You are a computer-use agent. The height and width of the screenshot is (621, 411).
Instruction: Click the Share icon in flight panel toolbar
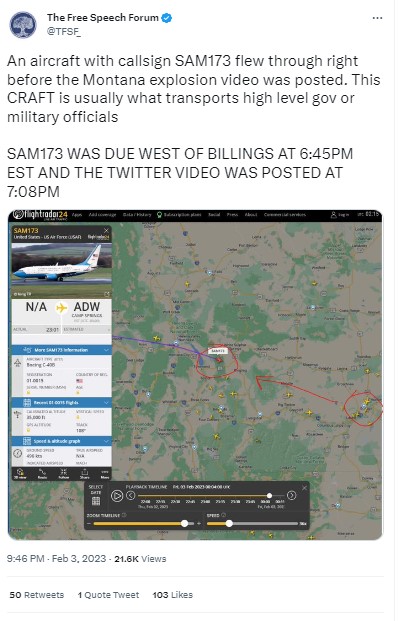84,473
